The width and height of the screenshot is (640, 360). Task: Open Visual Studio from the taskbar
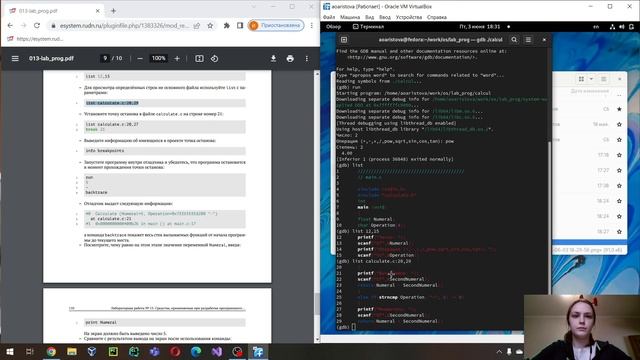[217, 351]
